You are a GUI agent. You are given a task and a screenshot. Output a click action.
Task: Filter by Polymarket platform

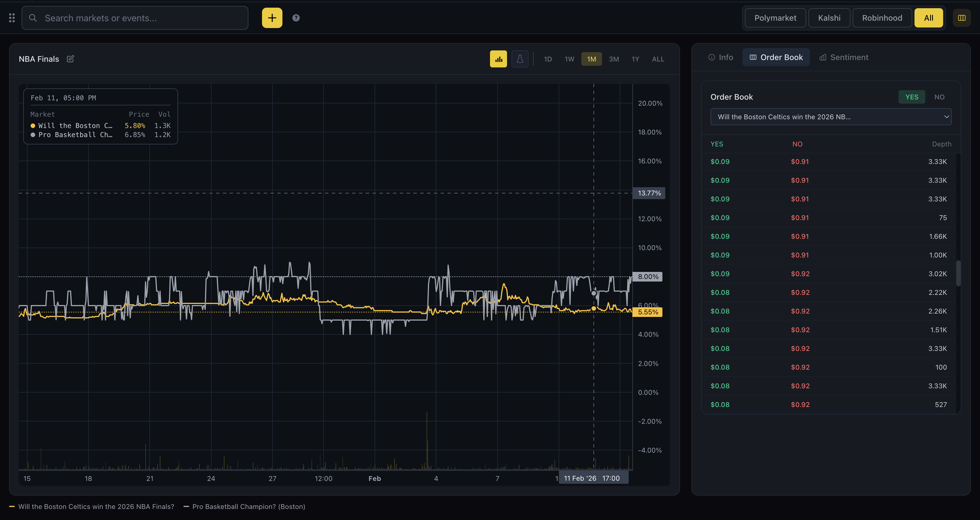775,18
